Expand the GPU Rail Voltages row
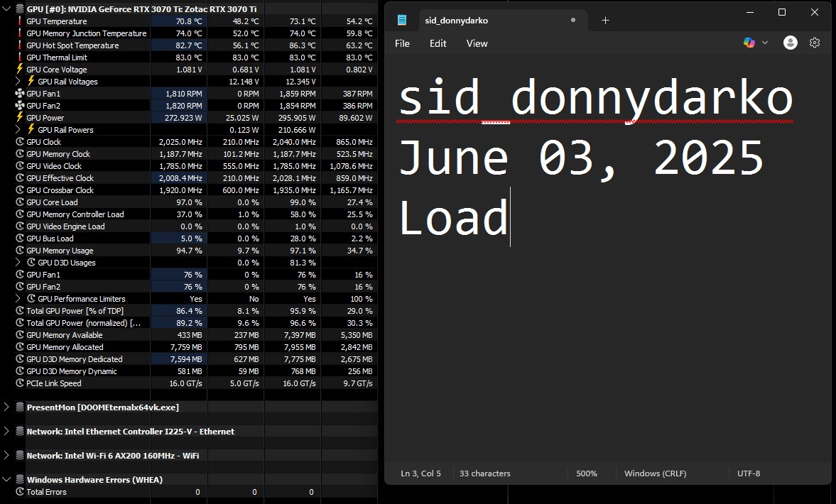 click(18, 82)
